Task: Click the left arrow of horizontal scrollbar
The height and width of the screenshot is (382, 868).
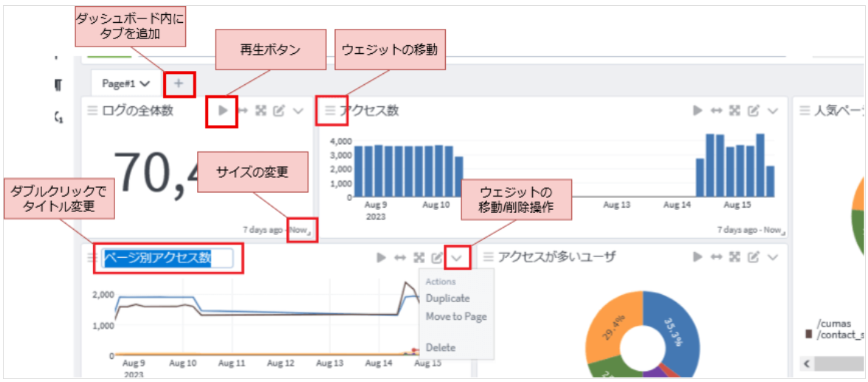Action: coord(808,364)
